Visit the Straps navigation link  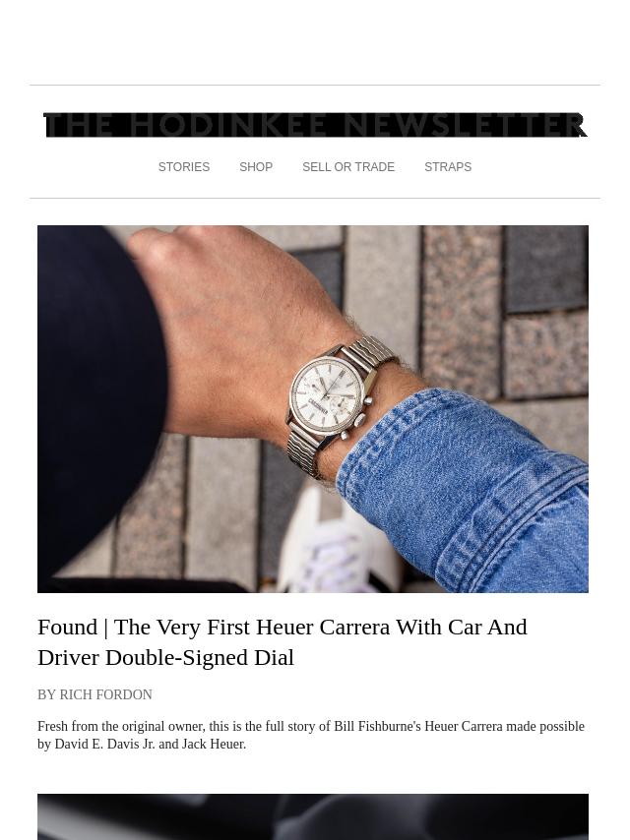point(448,167)
